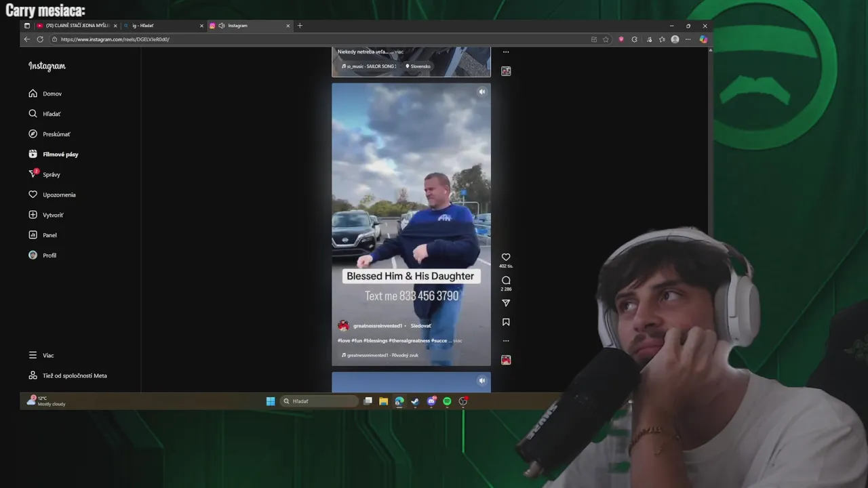Open the Copilot sidebar icon
Image resolution: width=868 pixels, height=488 pixels.
pos(703,39)
